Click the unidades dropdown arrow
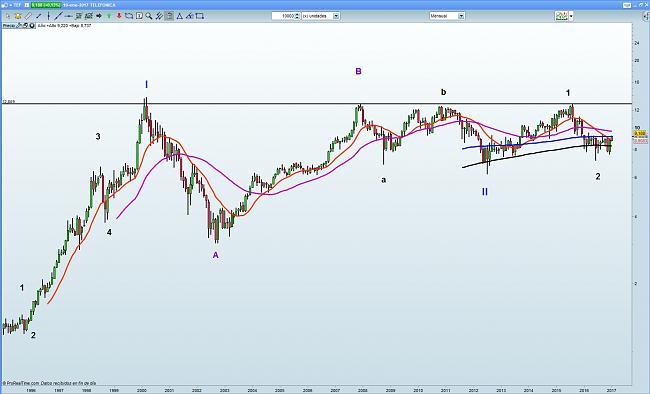The height and width of the screenshot is (394, 650). pos(336,16)
